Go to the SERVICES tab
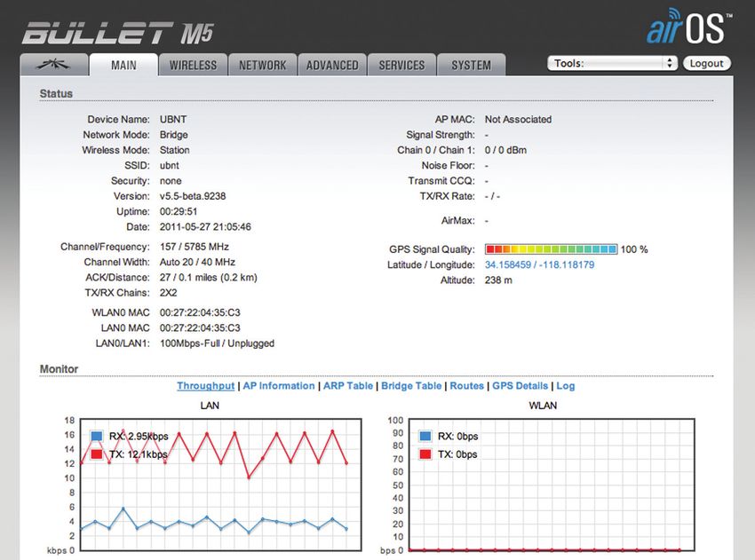The height and width of the screenshot is (560, 755). [401, 65]
